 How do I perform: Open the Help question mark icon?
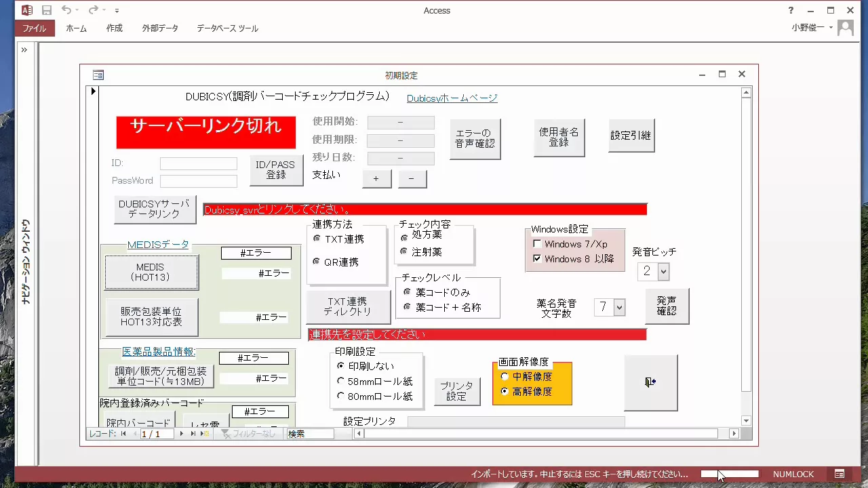(x=791, y=10)
